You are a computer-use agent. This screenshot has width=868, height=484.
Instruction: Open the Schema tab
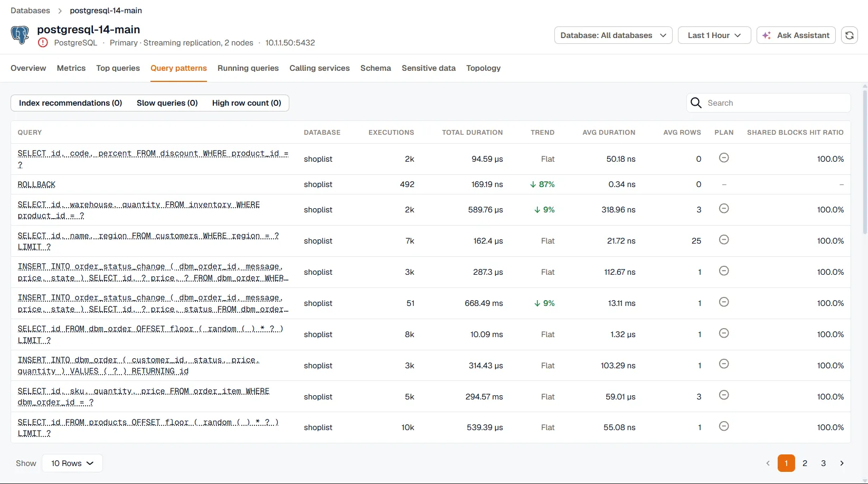pyautogui.click(x=376, y=68)
